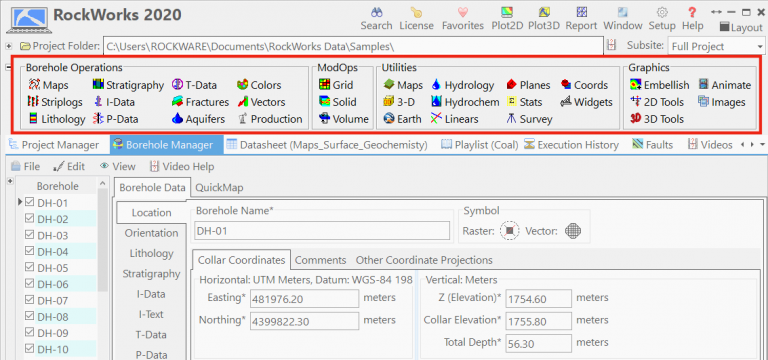Open Setup gear options
Viewport: 768px width, 360px height.
pos(662,19)
